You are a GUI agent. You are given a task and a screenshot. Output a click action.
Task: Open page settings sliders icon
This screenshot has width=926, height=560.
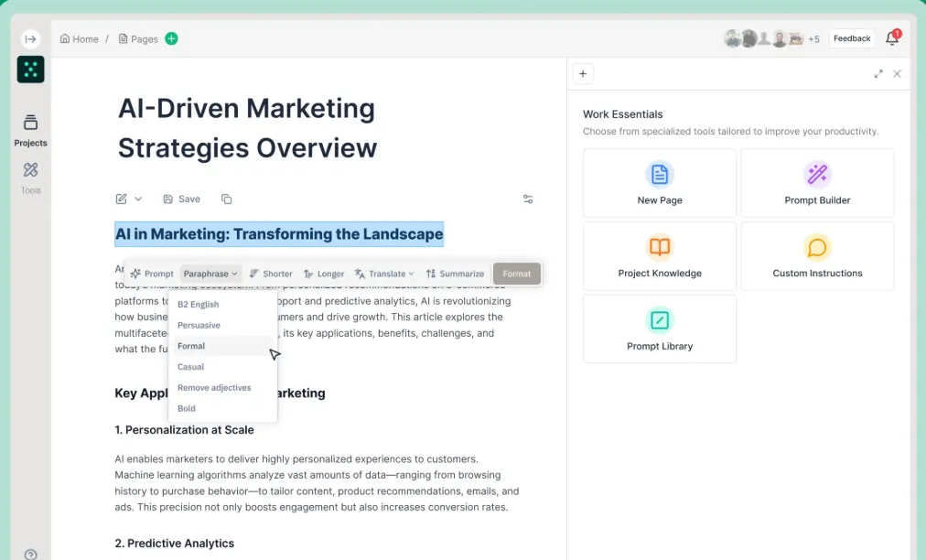tap(528, 199)
